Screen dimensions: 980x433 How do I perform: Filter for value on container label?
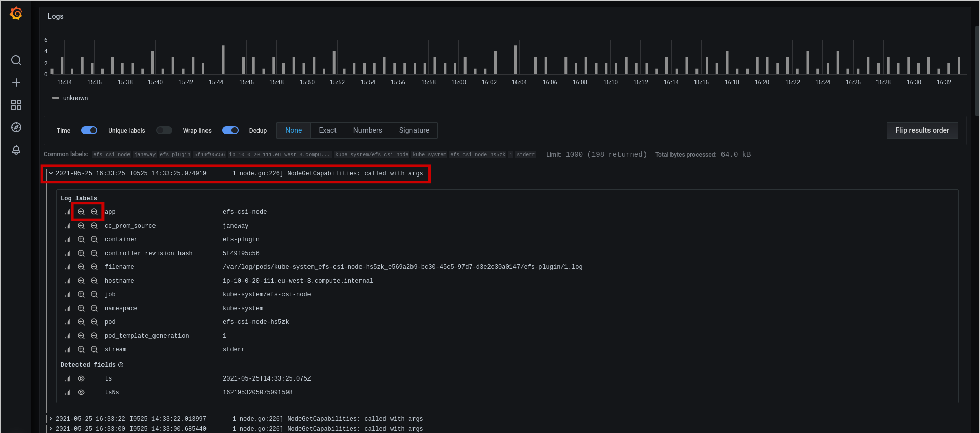tap(81, 239)
